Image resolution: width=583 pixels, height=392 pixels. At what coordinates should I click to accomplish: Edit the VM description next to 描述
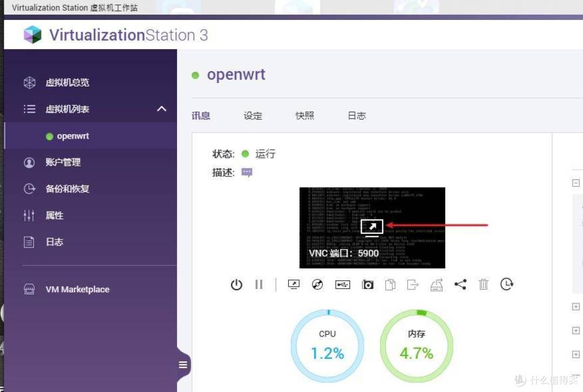click(x=247, y=172)
